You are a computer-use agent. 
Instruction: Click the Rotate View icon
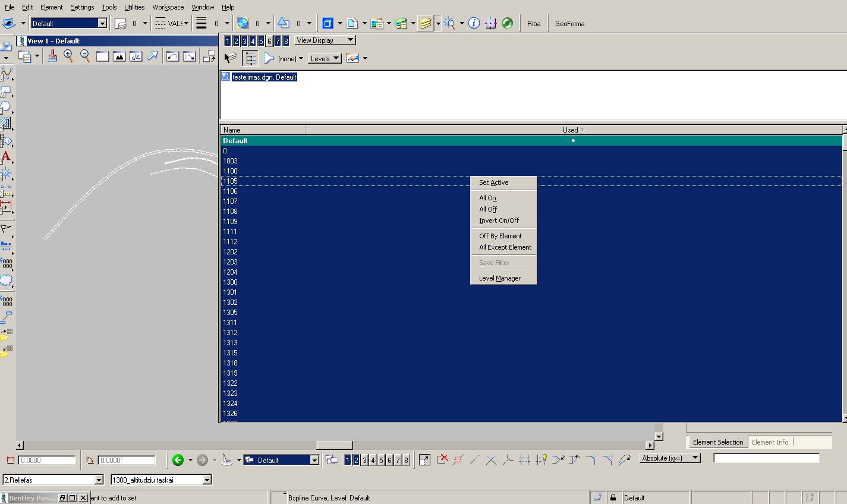coord(136,56)
